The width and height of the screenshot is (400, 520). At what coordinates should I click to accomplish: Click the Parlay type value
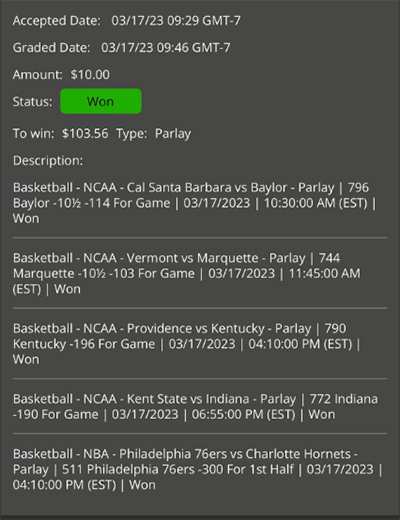173,134
